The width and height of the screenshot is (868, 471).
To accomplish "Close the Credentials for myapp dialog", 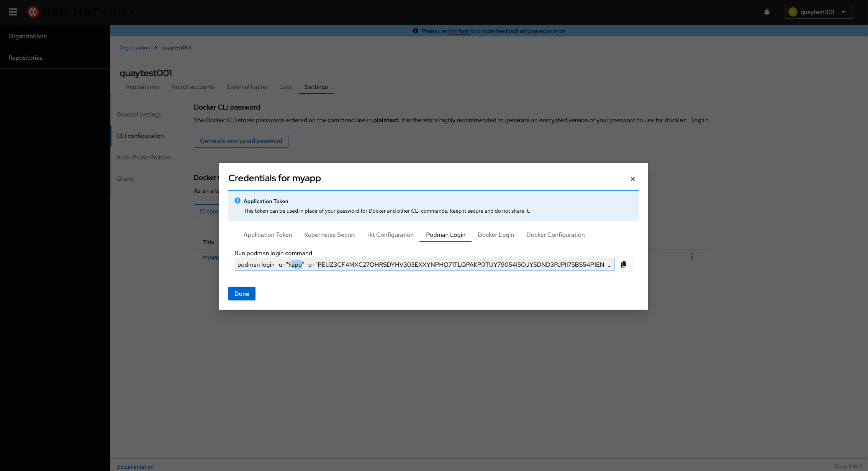I will click(633, 179).
